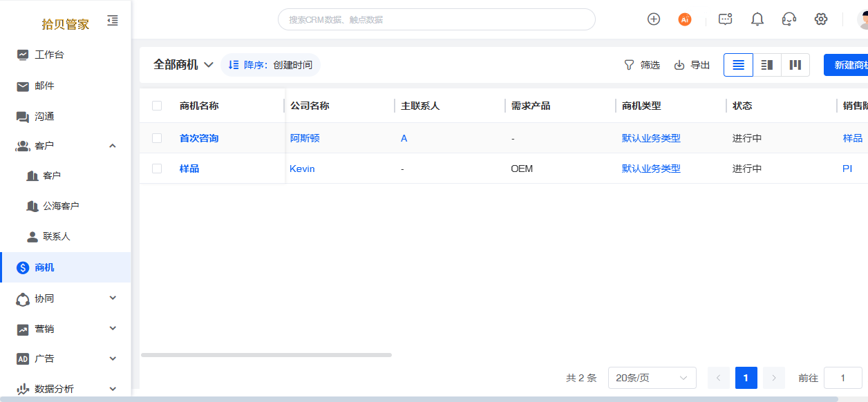Open the orange AI assistant icon
Image resolution: width=868 pixels, height=402 pixels.
click(685, 19)
